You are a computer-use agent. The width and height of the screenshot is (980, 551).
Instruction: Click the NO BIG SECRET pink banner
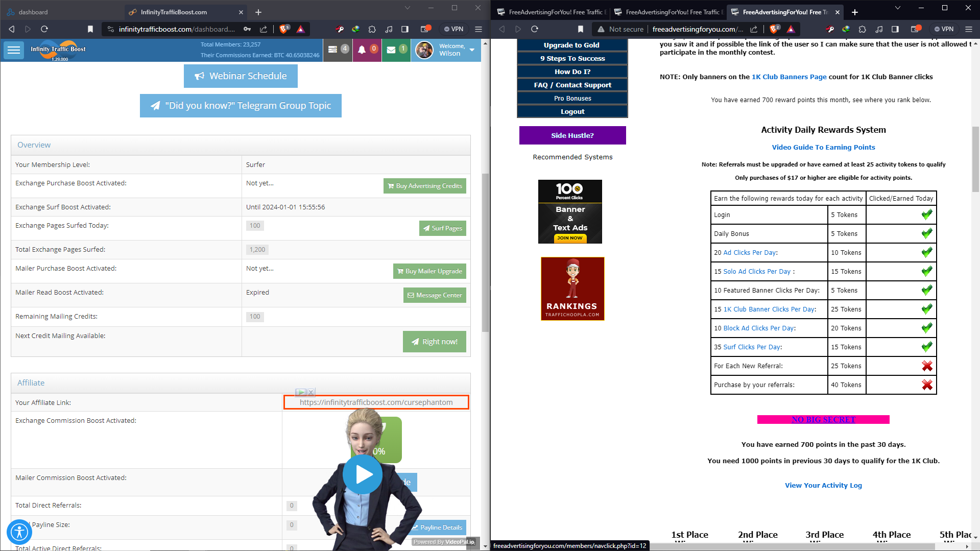823,419
